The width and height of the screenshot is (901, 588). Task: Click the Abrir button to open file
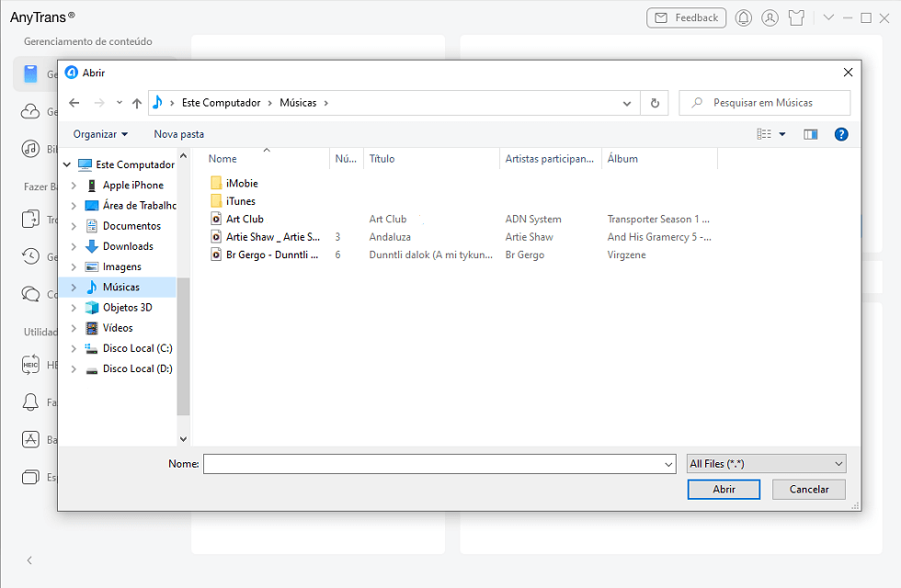pyautogui.click(x=724, y=489)
